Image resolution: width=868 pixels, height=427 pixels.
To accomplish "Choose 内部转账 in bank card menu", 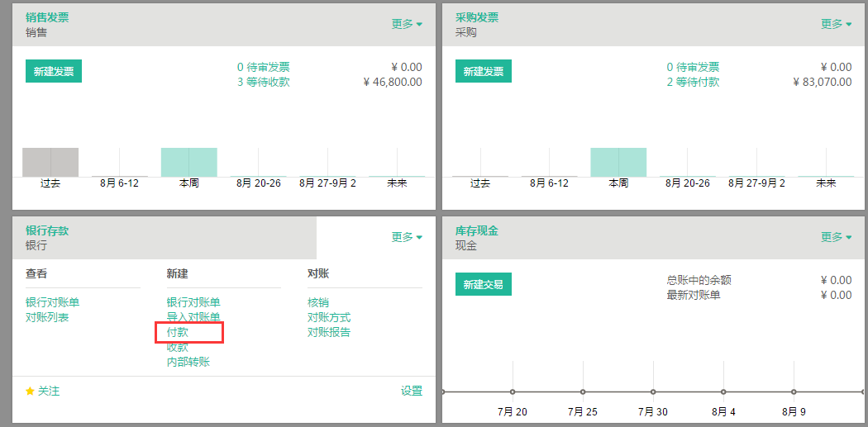I will [x=188, y=363].
